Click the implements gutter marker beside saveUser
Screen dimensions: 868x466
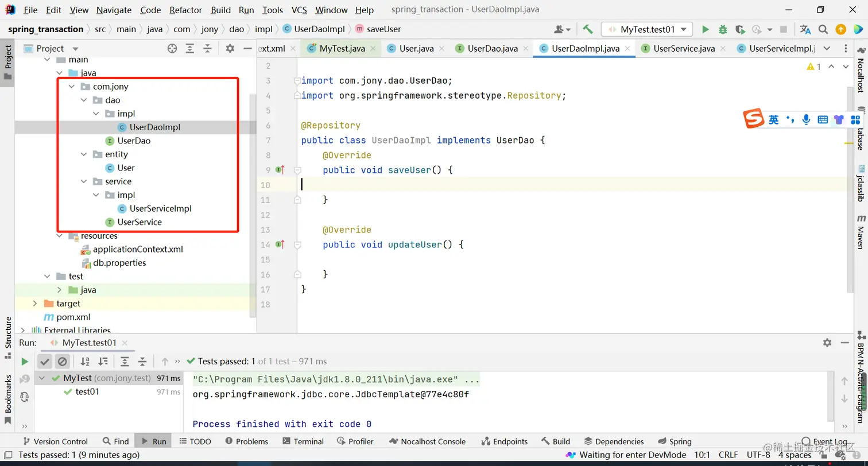click(280, 170)
